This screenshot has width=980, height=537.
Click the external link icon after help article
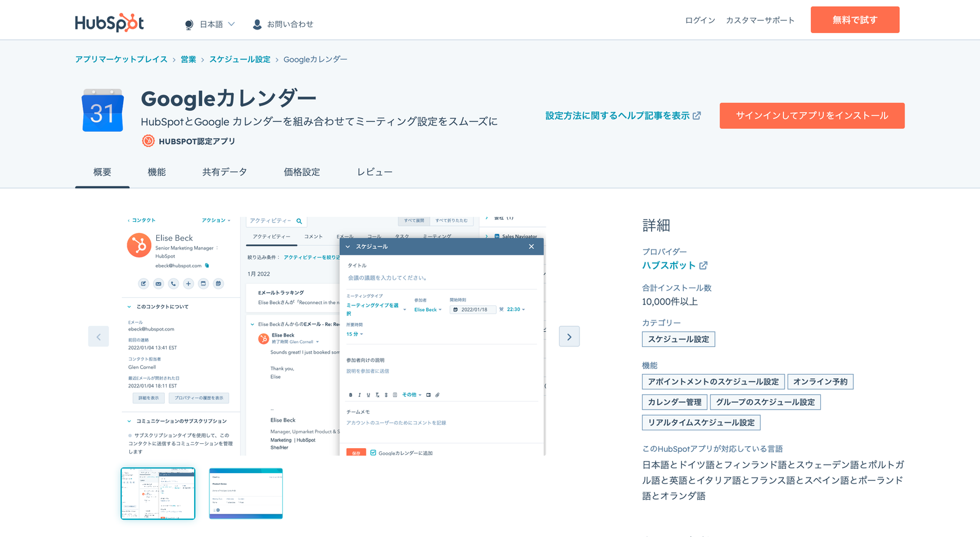tap(696, 116)
